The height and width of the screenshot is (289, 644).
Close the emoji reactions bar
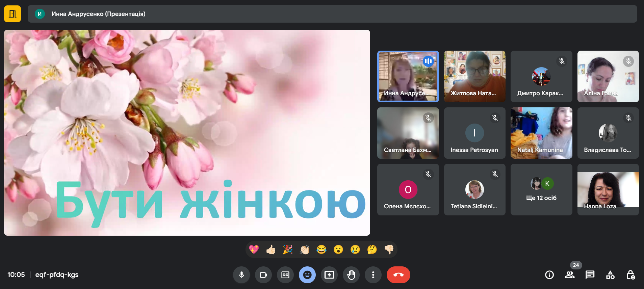point(307,275)
